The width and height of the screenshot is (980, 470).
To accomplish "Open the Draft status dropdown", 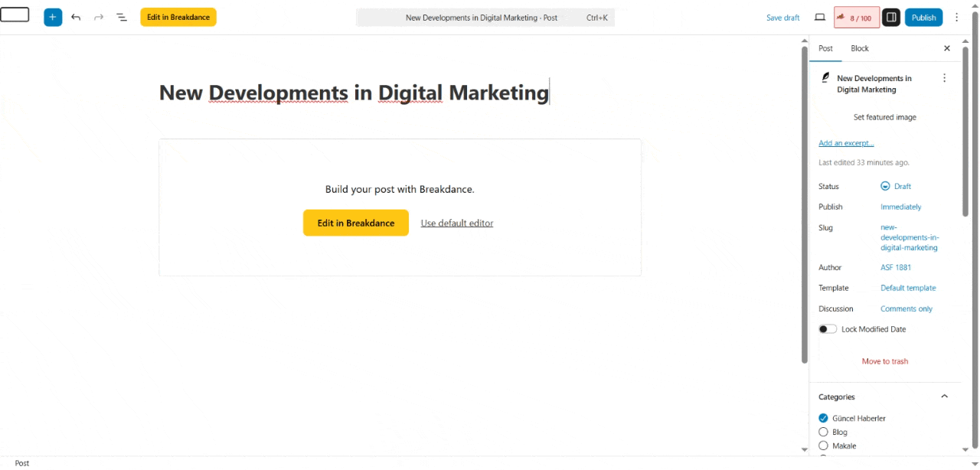I will 897,186.
